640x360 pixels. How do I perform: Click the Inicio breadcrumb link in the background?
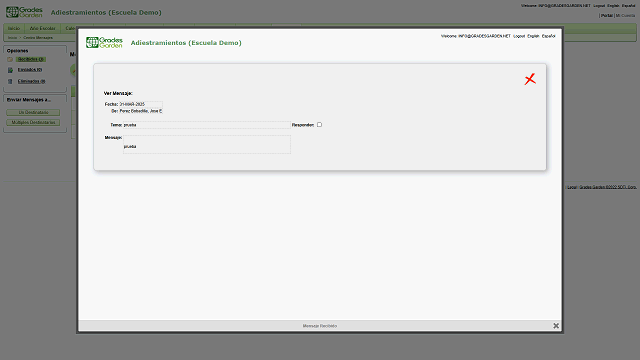pyautogui.click(x=12, y=38)
